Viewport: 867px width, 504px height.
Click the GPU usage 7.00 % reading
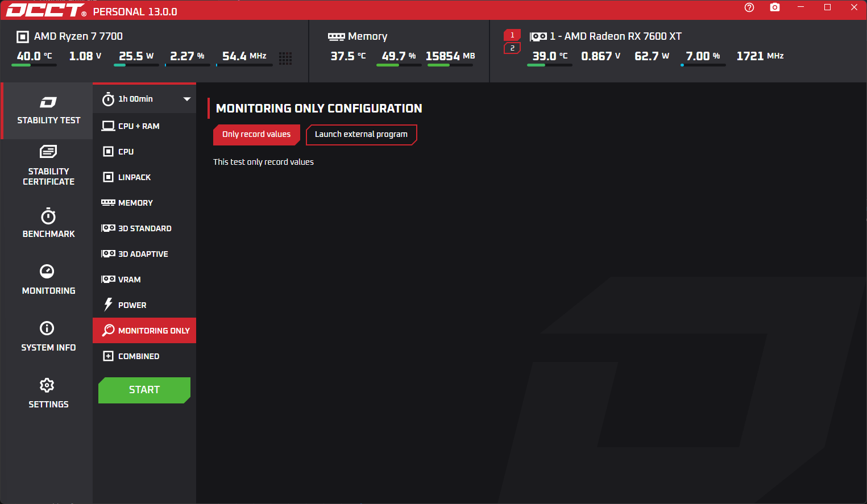tap(703, 56)
